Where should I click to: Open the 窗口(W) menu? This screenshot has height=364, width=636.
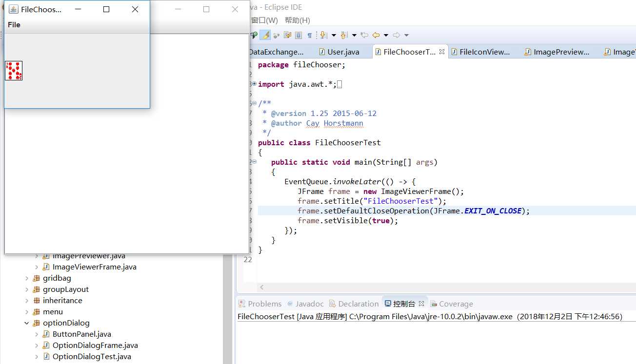coord(264,20)
